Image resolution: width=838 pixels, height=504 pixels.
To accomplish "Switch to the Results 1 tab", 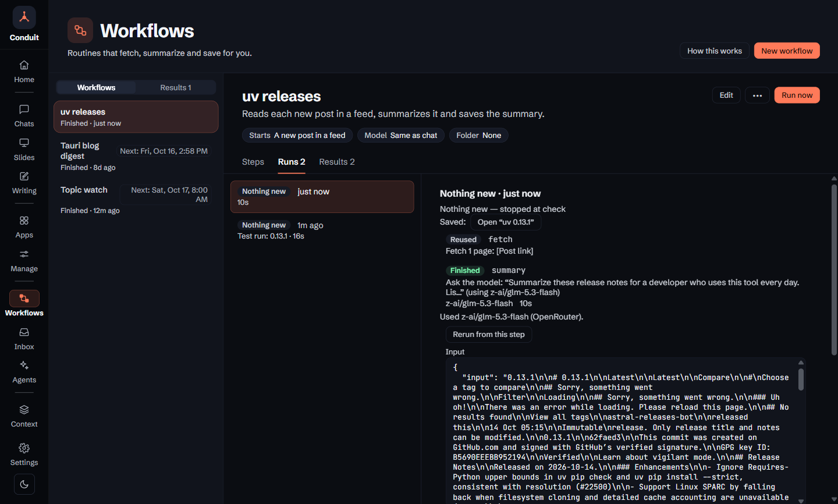I will click(x=175, y=87).
